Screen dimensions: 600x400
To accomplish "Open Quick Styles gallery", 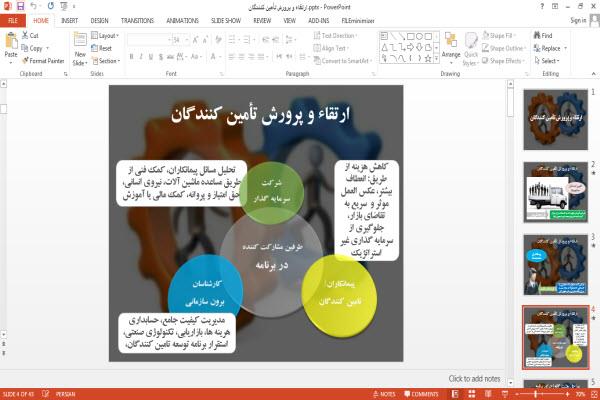I will point(471,49).
